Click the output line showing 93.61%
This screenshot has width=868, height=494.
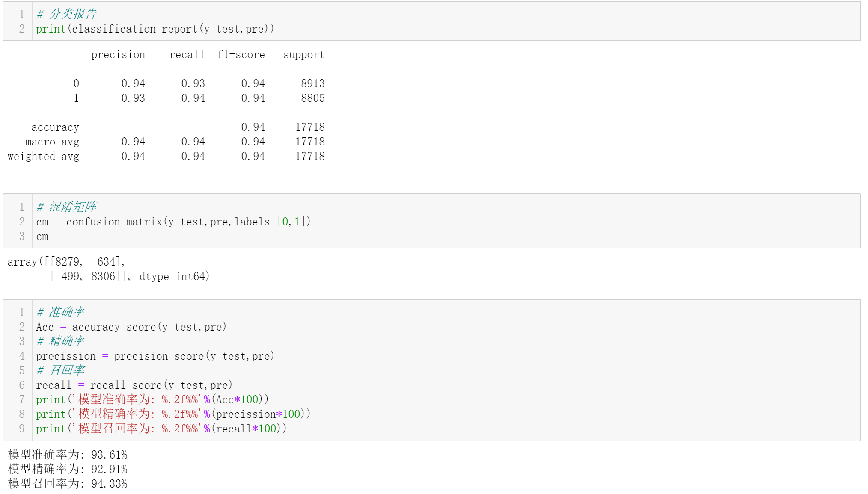67,455
